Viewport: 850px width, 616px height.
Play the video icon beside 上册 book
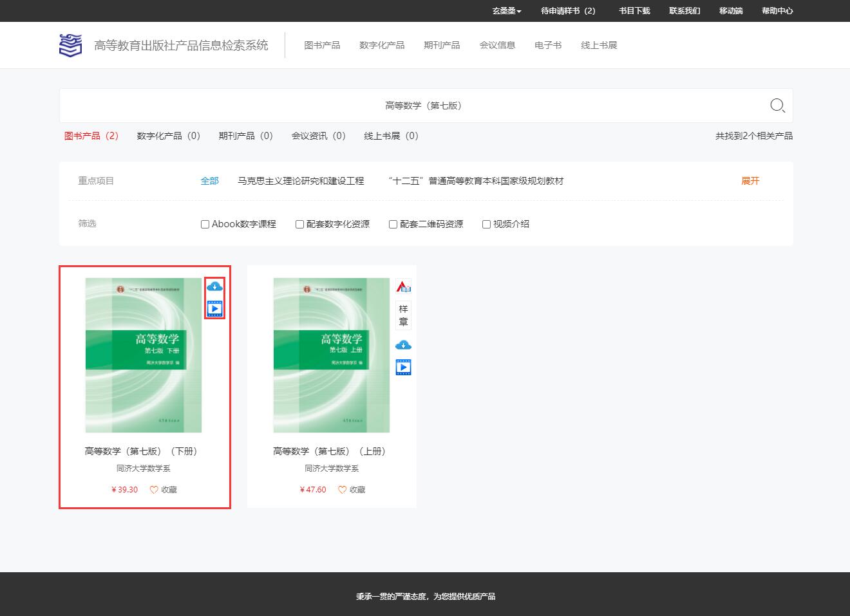[x=403, y=367]
